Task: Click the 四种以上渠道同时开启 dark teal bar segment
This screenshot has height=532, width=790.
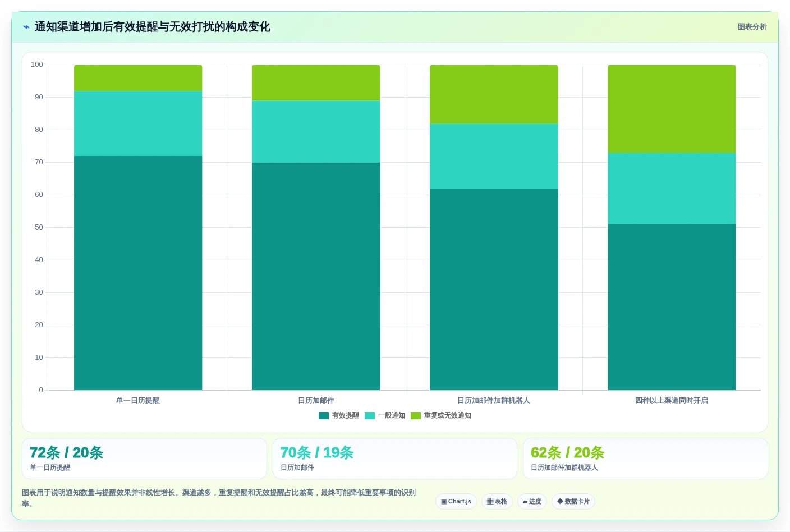Action: [672, 307]
